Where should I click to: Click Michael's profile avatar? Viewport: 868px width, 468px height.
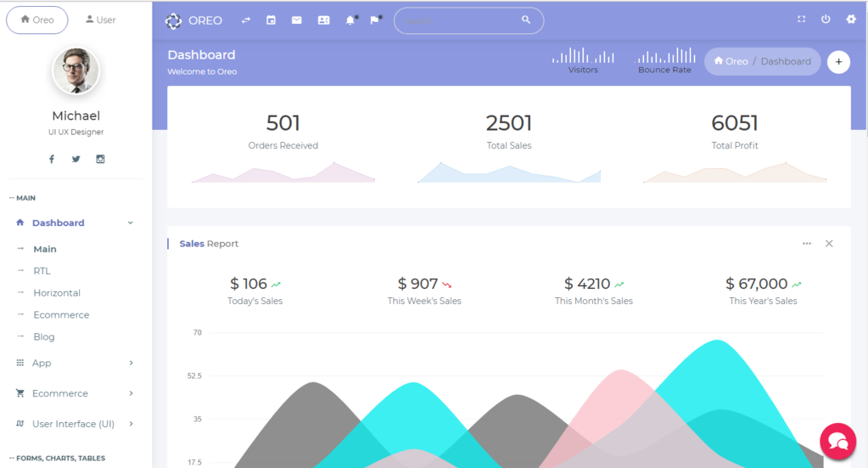[x=76, y=70]
